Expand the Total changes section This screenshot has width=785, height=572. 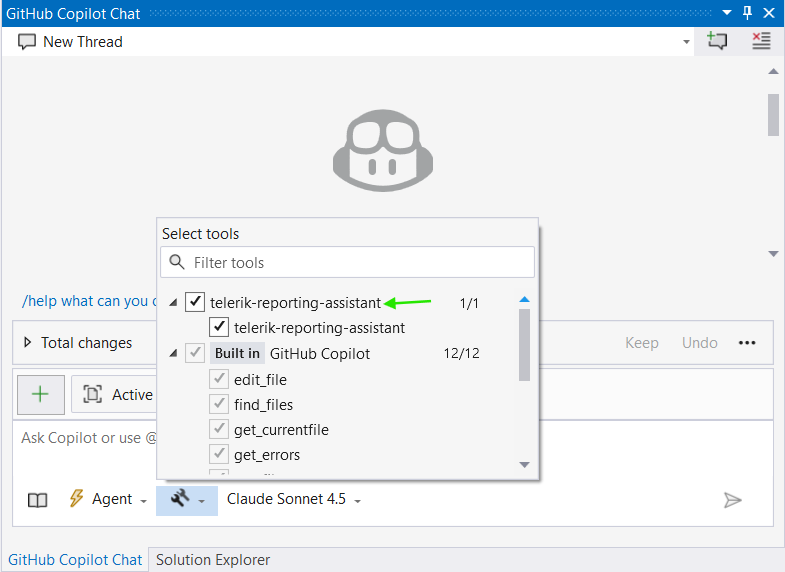click(x=28, y=342)
